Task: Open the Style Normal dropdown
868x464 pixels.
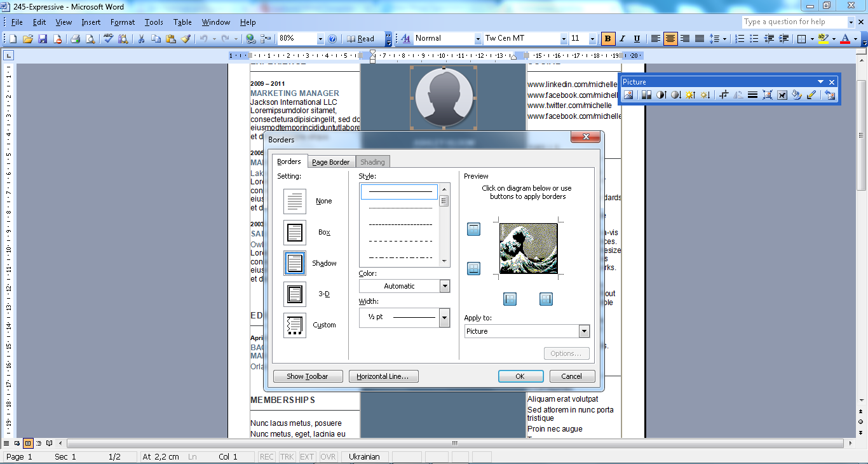Action: tap(478, 39)
